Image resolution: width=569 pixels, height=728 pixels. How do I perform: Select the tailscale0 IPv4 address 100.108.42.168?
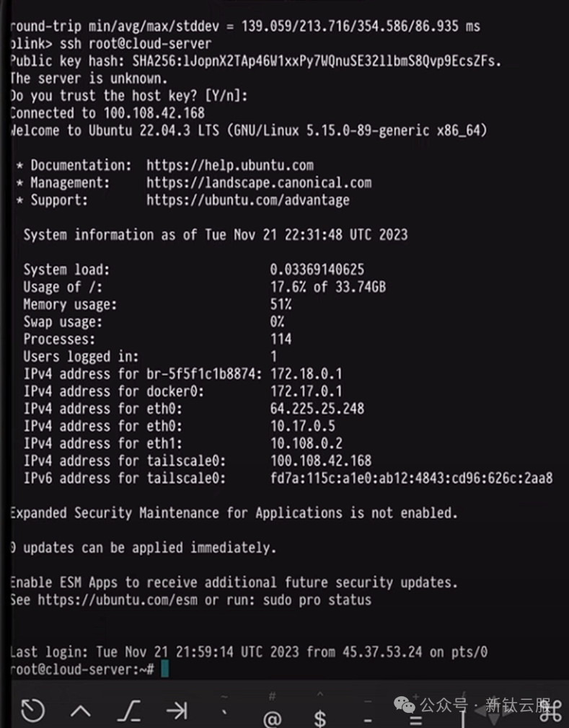point(321,461)
